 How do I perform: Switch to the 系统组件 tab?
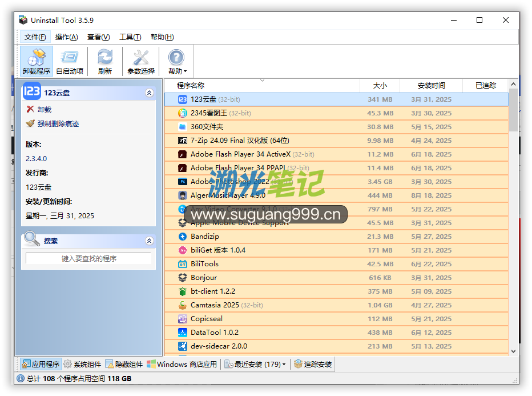(x=82, y=364)
